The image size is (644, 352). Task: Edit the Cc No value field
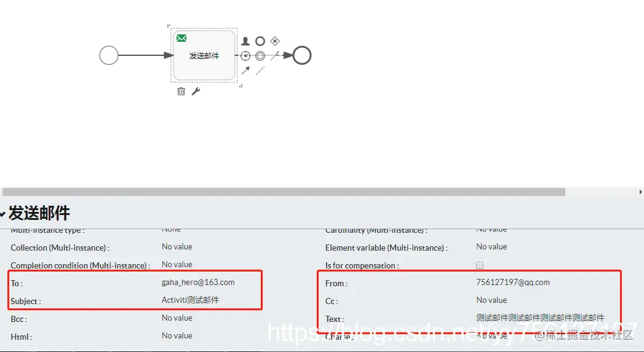(491, 300)
